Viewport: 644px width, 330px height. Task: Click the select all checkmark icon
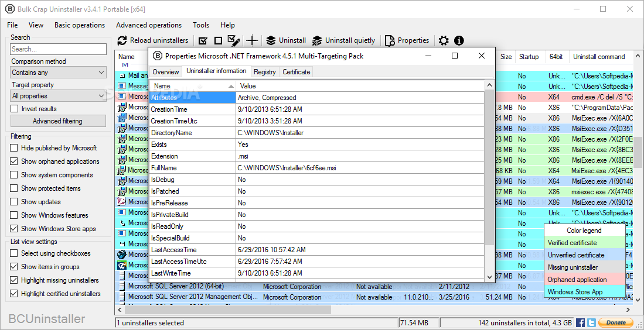coord(203,40)
